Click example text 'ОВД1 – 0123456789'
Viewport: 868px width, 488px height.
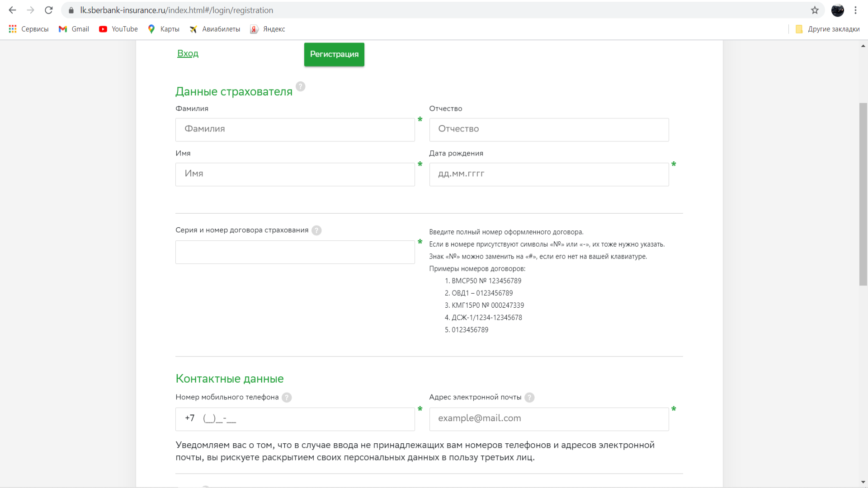point(482,293)
